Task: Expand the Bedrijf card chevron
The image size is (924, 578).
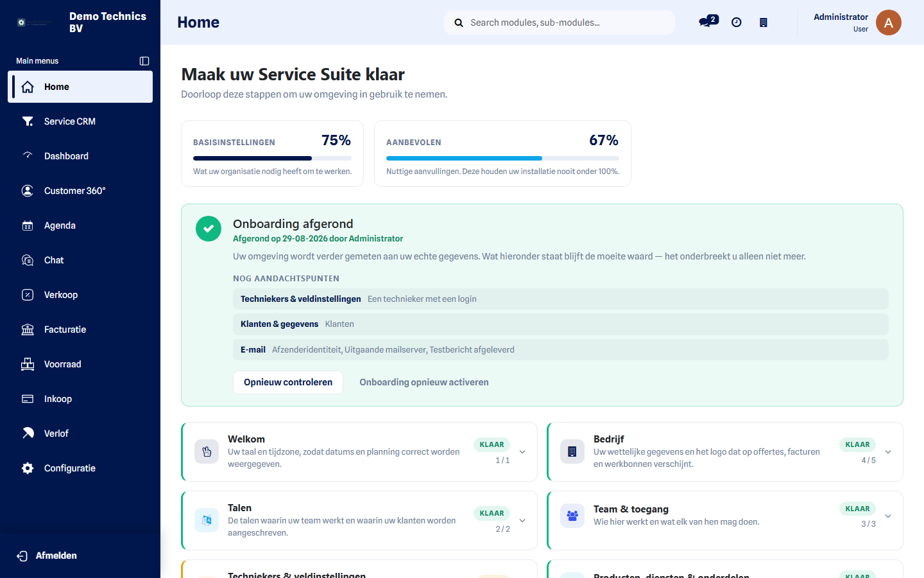Action: [x=888, y=452]
